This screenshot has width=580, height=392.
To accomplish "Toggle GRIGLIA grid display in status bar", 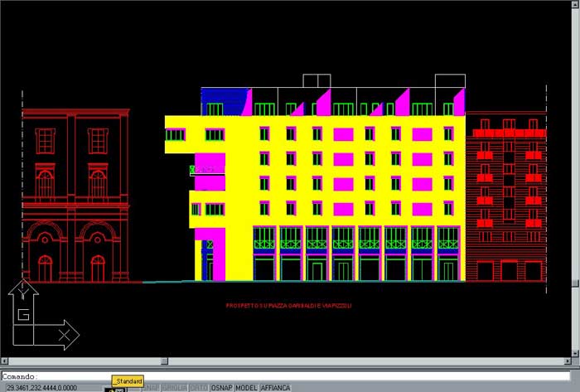I will click(x=174, y=388).
